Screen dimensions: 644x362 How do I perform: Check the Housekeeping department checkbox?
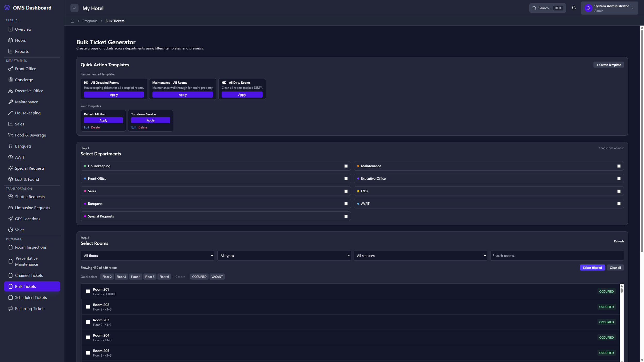click(x=346, y=166)
